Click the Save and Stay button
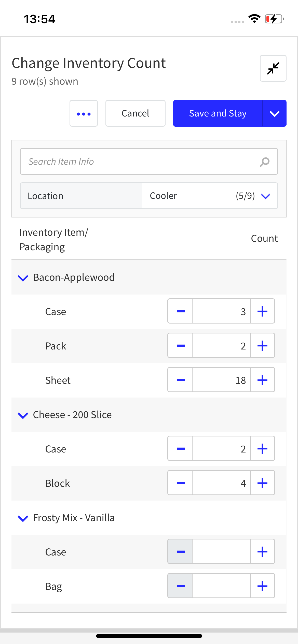This screenshot has width=298, height=644. pyautogui.click(x=218, y=113)
